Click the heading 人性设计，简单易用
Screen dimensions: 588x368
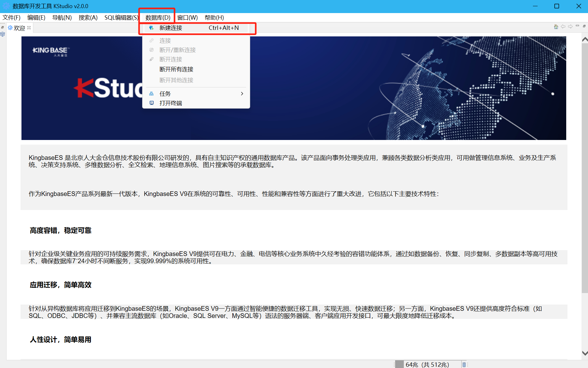point(61,340)
